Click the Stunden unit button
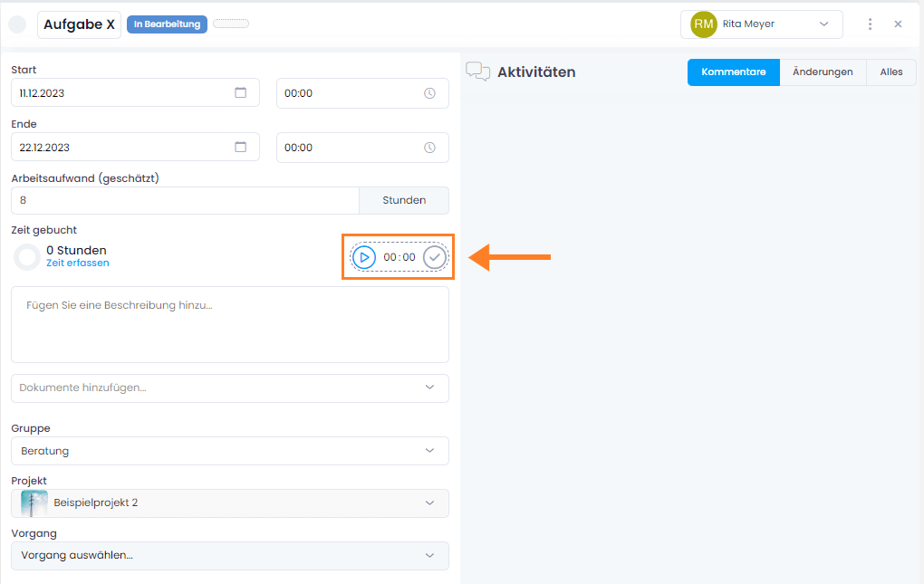924x584 pixels. [404, 201]
